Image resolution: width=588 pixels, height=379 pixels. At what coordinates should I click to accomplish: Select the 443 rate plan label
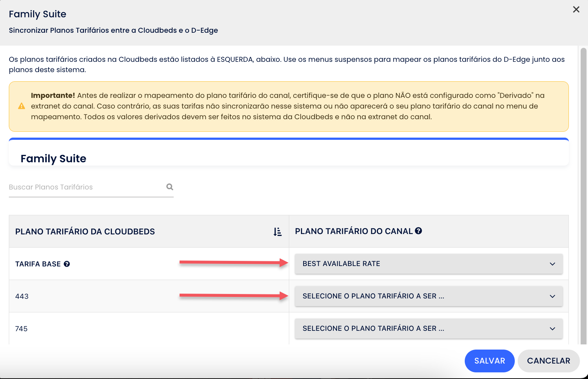(22, 297)
